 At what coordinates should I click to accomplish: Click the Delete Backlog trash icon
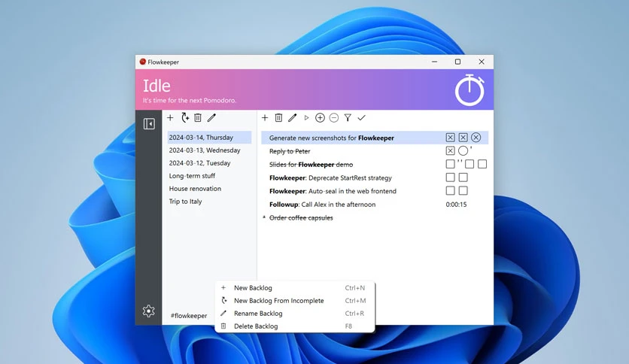coord(198,117)
